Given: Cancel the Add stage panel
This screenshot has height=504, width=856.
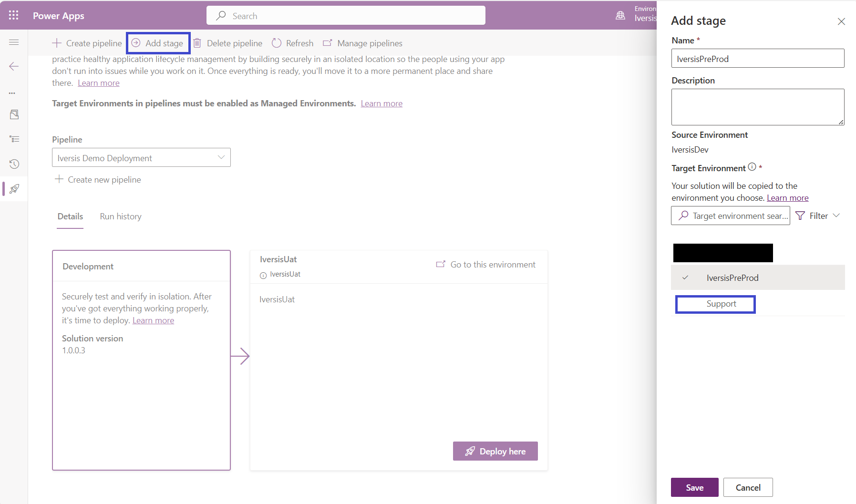Looking at the screenshot, I should click(x=748, y=487).
